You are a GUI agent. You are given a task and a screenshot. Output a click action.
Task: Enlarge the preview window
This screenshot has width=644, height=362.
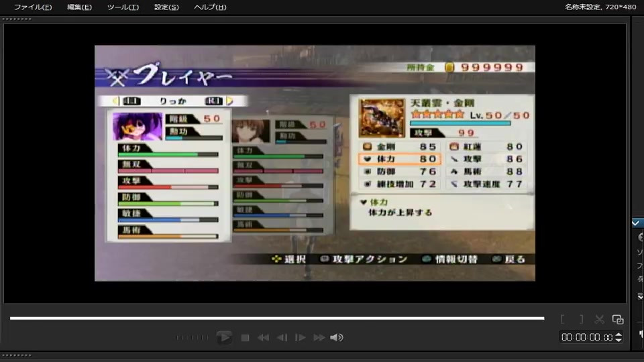[x=618, y=319]
